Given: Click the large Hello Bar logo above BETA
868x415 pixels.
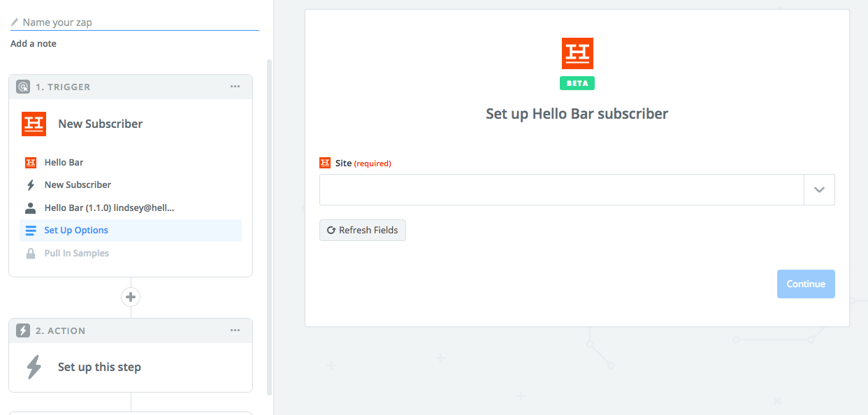Looking at the screenshot, I should click(577, 54).
